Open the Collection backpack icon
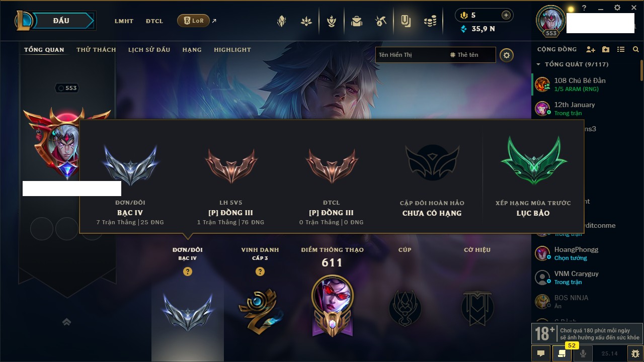The height and width of the screenshot is (362, 644). 357,21
